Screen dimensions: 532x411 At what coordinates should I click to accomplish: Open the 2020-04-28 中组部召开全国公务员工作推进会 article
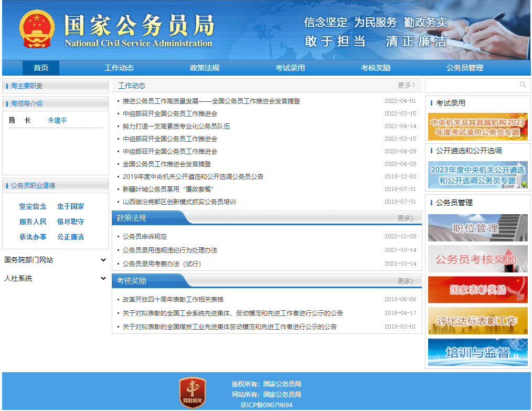click(170, 151)
